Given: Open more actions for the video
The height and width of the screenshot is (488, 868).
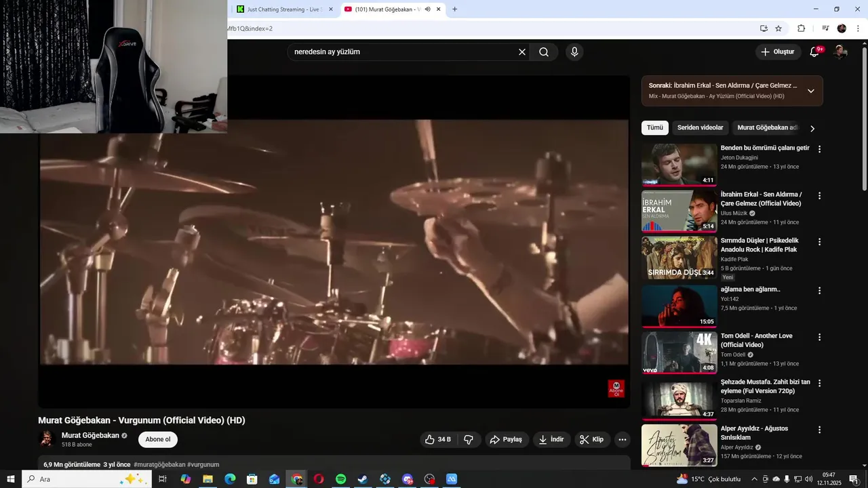Looking at the screenshot, I should pyautogui.click(x=623, y=439).
